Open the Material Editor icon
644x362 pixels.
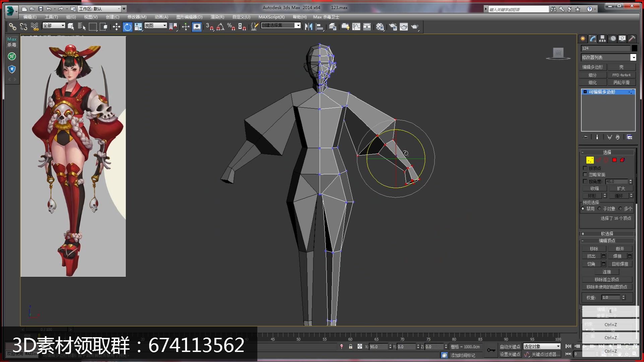pyautogui.click(x=380, y=26)
